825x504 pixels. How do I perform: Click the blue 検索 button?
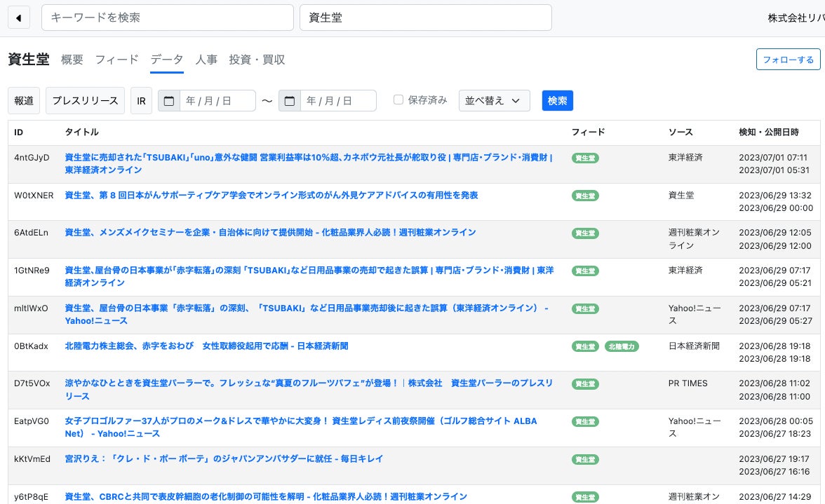[x=557, y=101]
